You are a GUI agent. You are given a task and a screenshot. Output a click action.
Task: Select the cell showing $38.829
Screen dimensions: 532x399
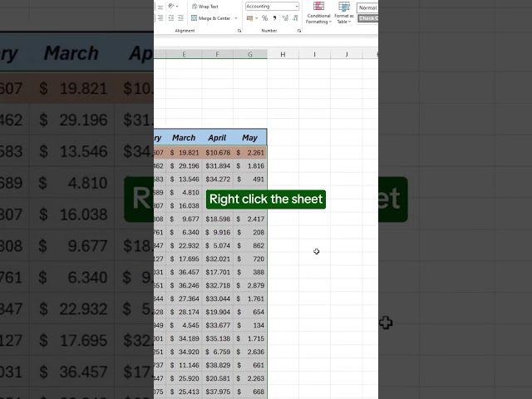pos(218,365)
